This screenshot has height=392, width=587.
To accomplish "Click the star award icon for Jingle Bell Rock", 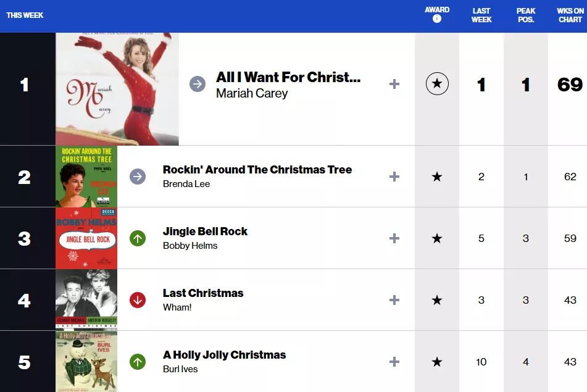I will point(437,238).
